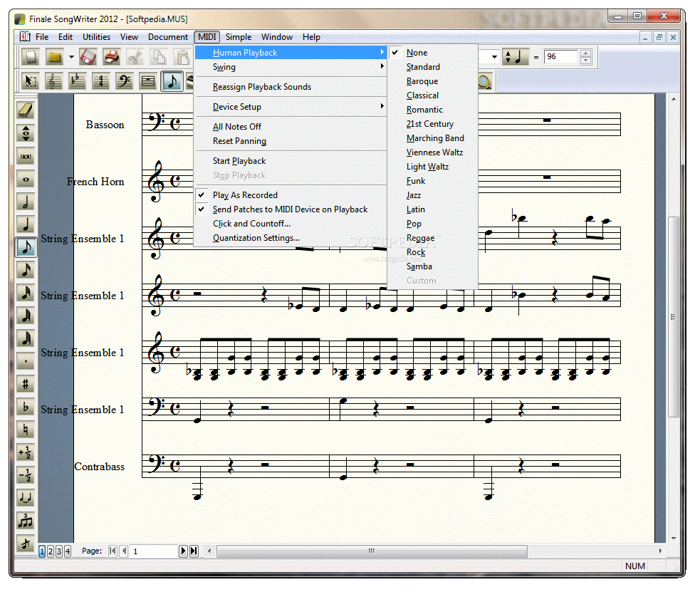
Task: Open Click and Countoff settings
Action: point(291,224)
